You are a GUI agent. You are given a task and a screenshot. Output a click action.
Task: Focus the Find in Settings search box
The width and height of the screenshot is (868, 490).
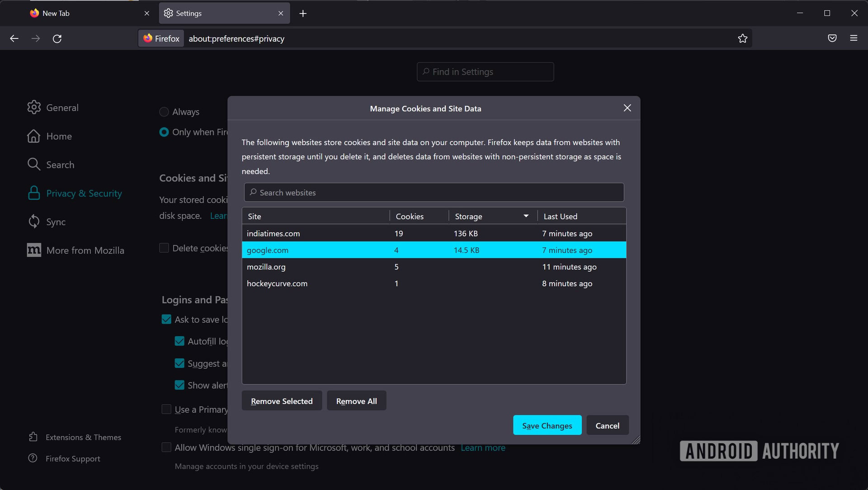click(x=485, y=71)
